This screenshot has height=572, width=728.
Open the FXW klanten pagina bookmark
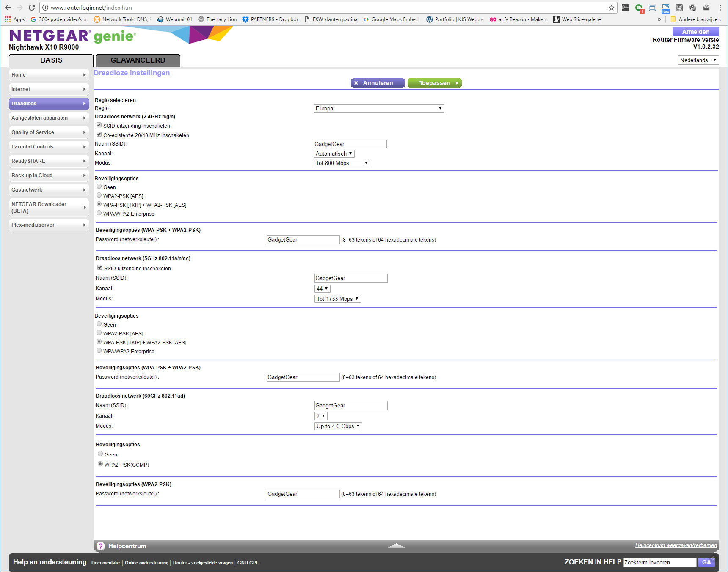pyautogui.click(x=331, y=19)
